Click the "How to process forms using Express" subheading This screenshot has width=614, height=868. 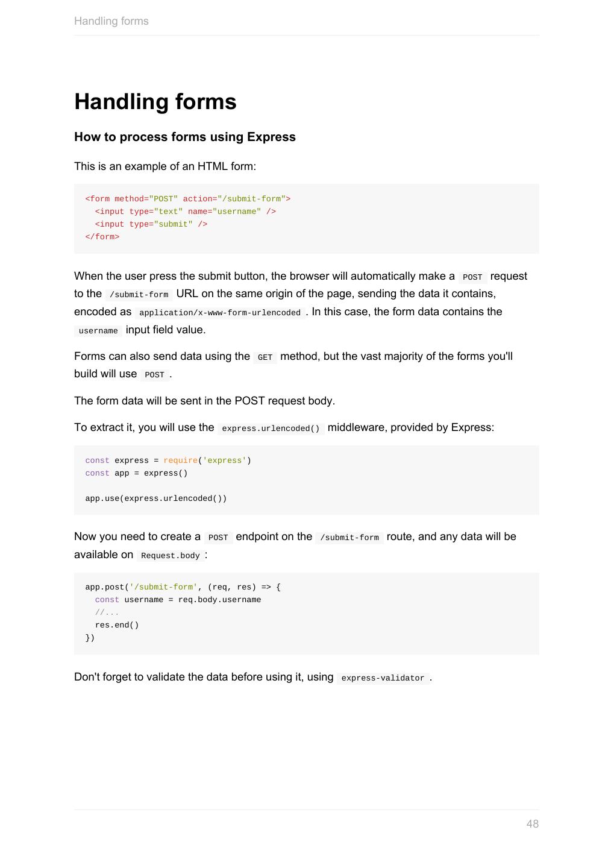click(184, 137)
